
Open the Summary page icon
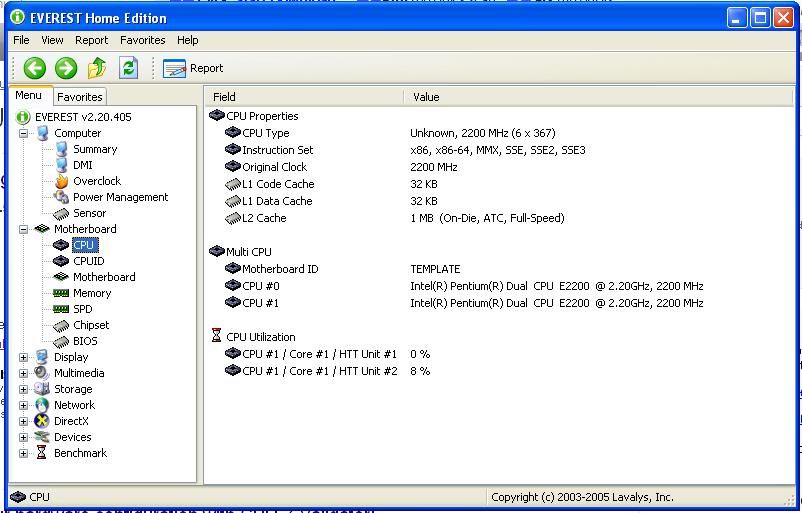click(x=61, y=149)
